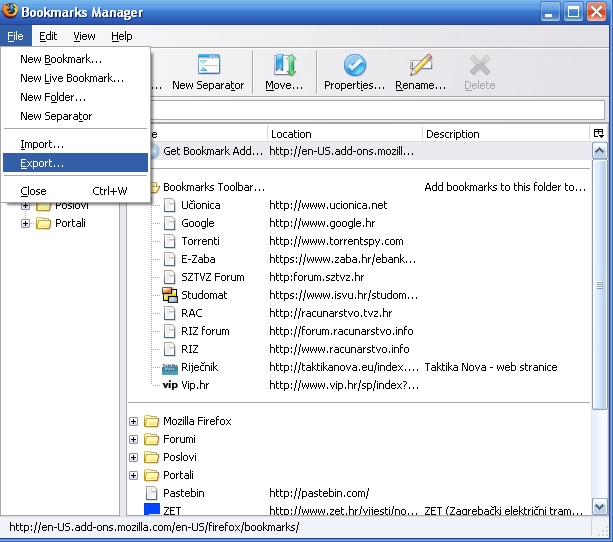Expand the Poslovi folder in list
Viewport: 613px width, 542px height.
[x=133, y=457]
